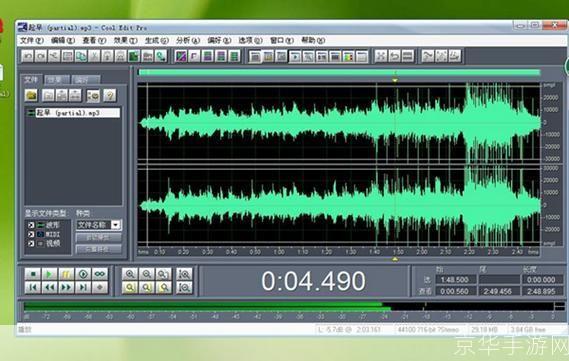The height and width of the screenshot is (361, 569).
Task: Open the 查看(V) menu
Action: coord(94,40)
